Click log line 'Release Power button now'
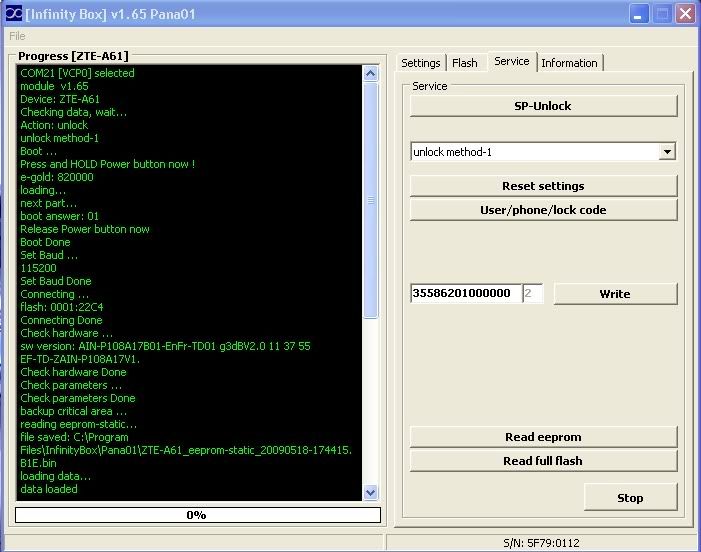This screenshot has width=701, height=552. [84, 229]
